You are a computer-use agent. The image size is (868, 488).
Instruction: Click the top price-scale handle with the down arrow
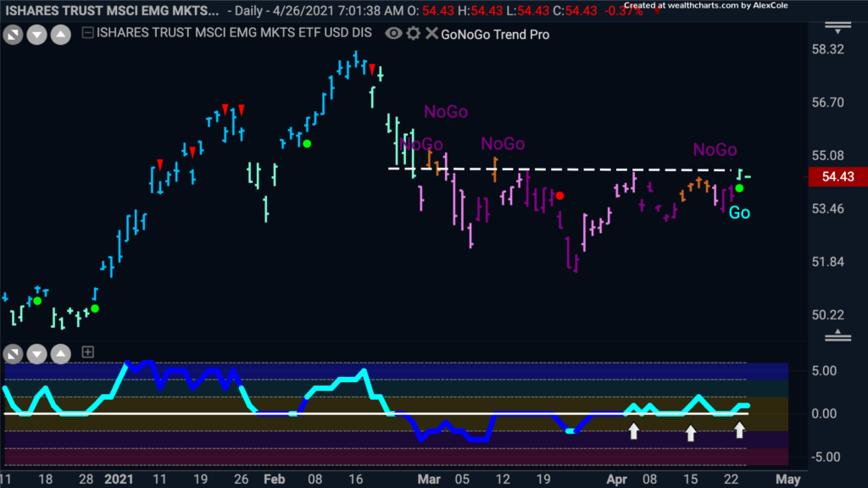click(837, 28)
